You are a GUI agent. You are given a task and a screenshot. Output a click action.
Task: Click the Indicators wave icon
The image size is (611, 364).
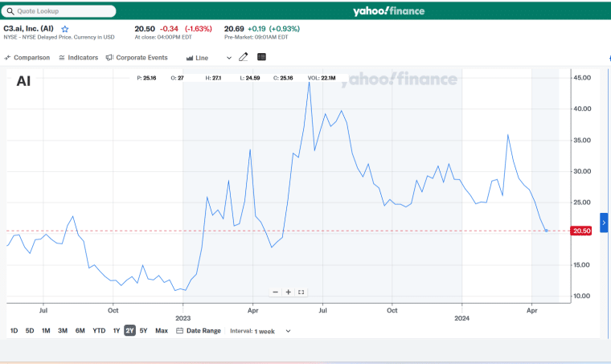[62, 58]
